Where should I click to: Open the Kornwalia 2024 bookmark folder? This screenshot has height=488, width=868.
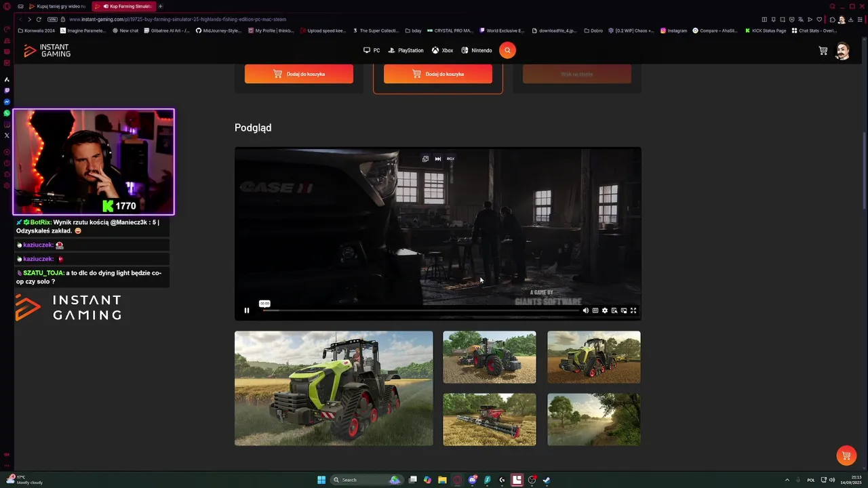[x=37, y=30]
